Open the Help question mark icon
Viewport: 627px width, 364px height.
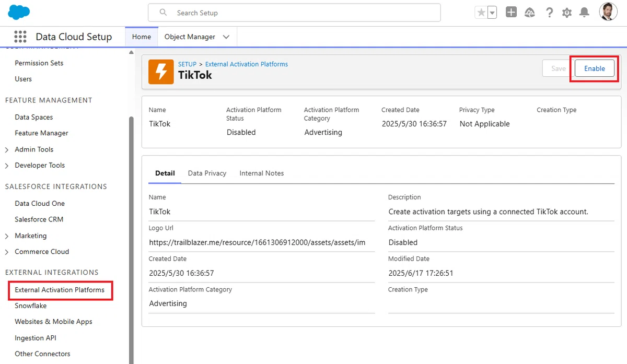click(x=549, y=13)
